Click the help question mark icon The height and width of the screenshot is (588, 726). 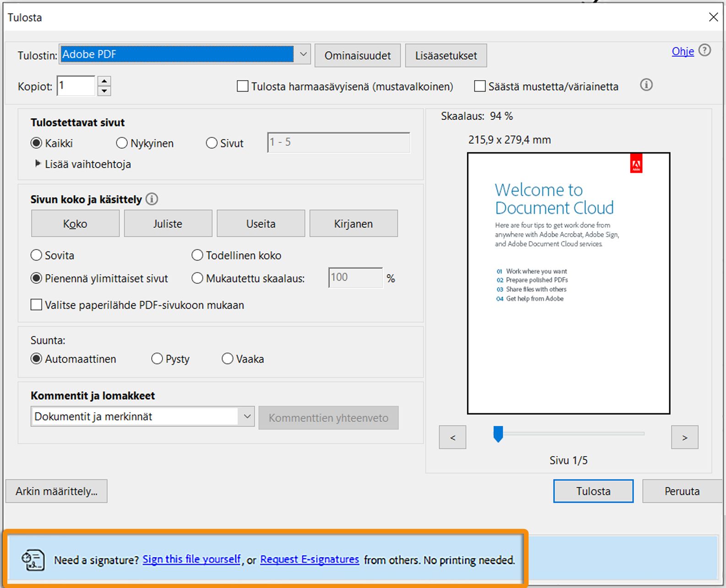click(x=705, y=50)
